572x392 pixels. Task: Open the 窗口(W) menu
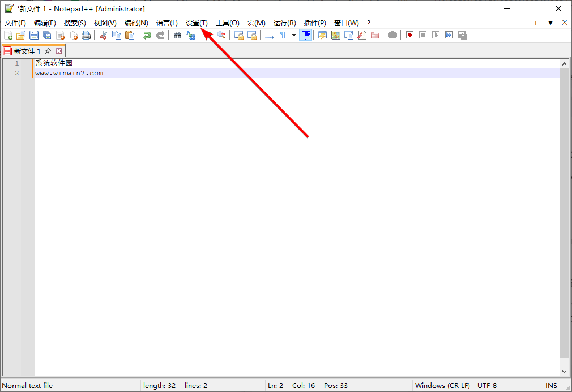346,23
